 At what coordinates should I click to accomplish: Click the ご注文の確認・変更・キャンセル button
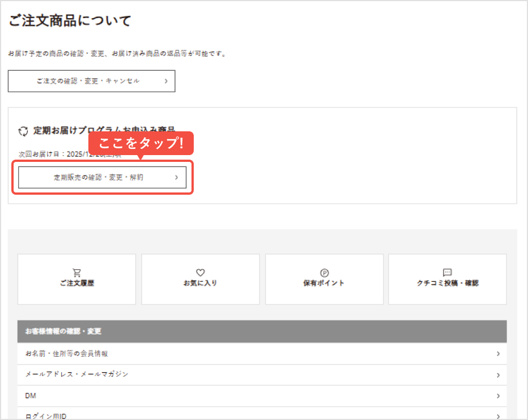pyautogui.click(x=91, y=80)
